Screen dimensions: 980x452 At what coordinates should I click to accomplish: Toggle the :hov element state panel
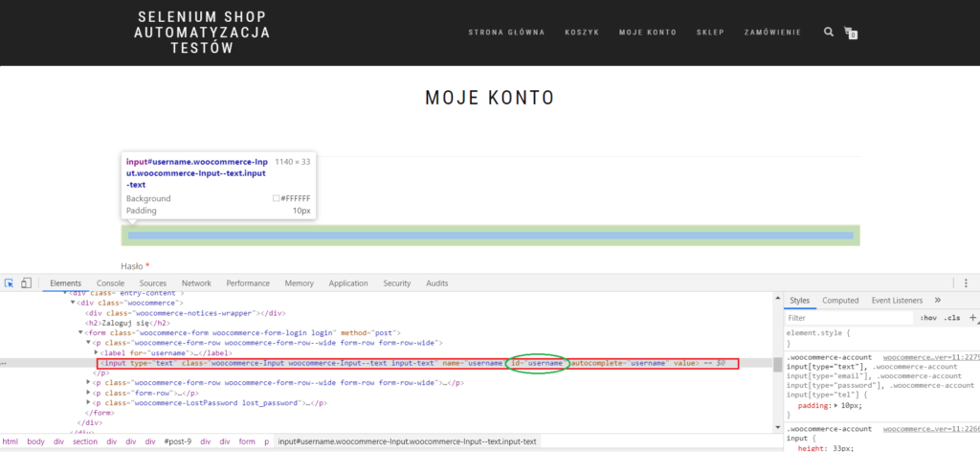click(x=927, y=317)
